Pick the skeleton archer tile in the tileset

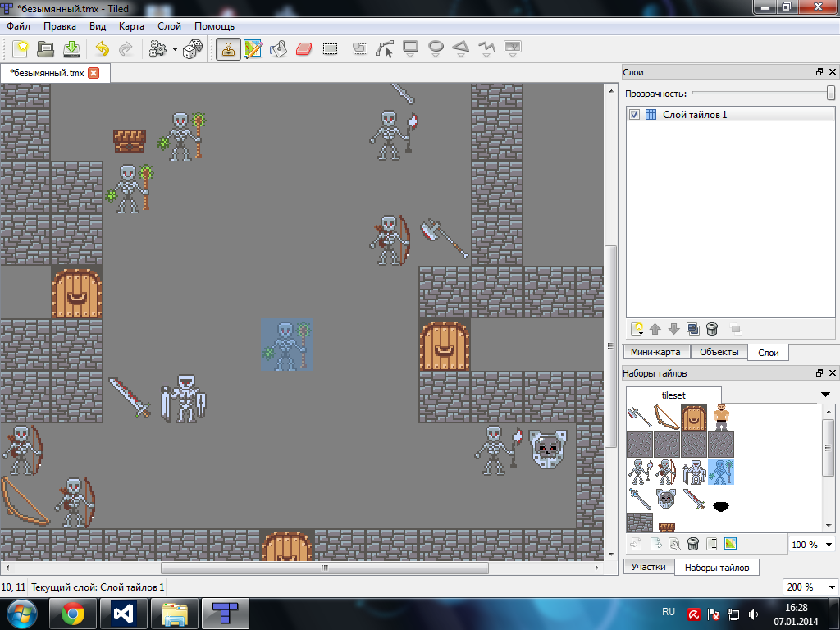coord(666,472)
